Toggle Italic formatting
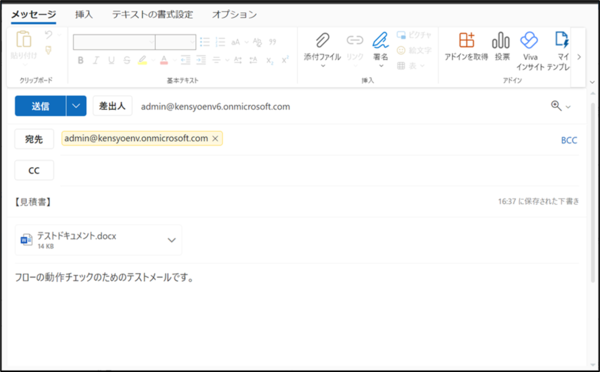 [x=96, y=60]
